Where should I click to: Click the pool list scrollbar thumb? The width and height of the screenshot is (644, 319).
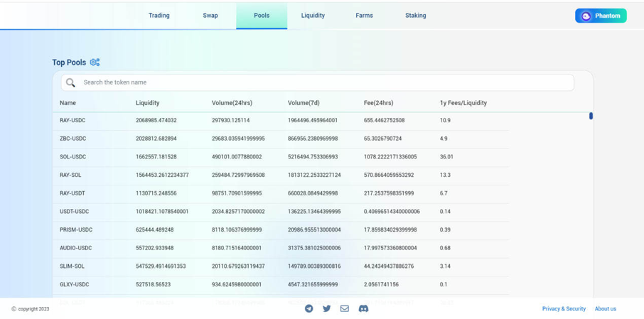coord(591,116)
